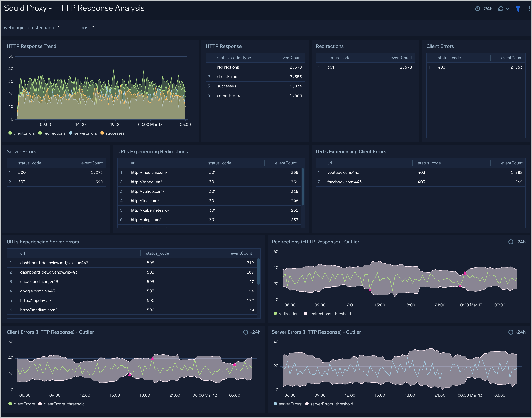Sort URLs Experiencing Client Errors by status_code
This screenshot has width=532, height=418.
[429, 163]
